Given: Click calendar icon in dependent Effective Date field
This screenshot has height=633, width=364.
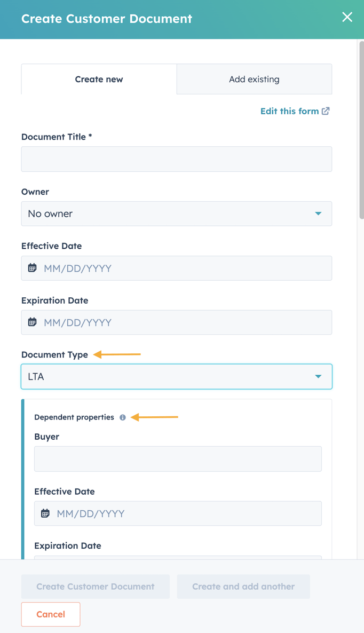Looking at the screenshot, I should pyautogui.click(x=45, y=513).
